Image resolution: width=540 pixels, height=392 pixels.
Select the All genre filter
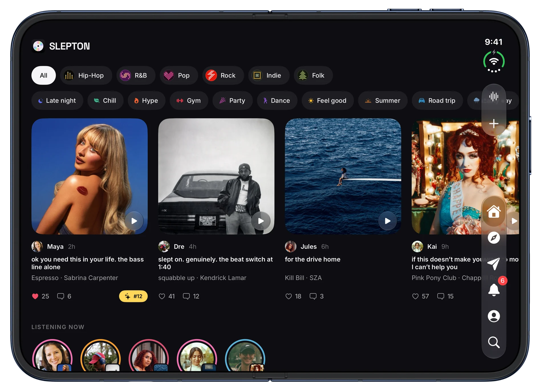44,75
